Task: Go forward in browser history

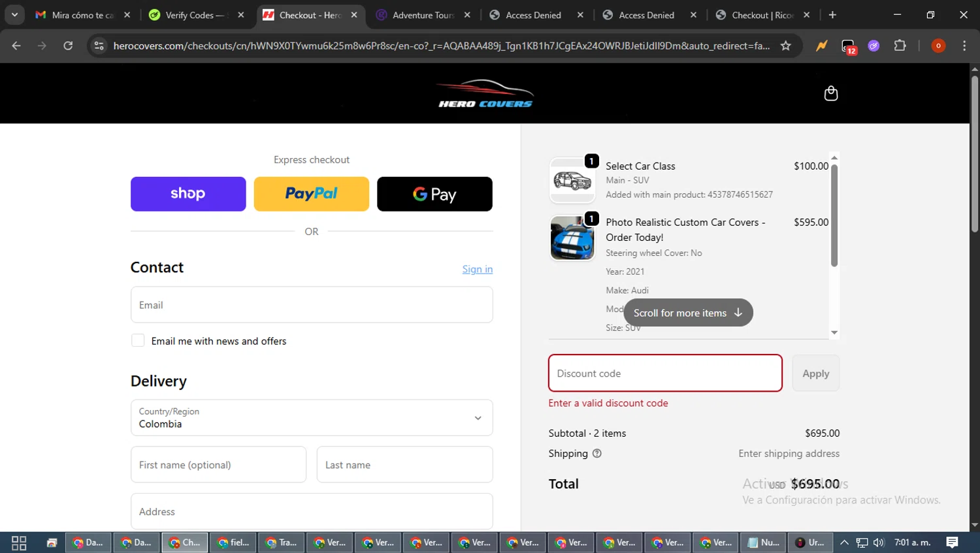Action: pos(42,46)
